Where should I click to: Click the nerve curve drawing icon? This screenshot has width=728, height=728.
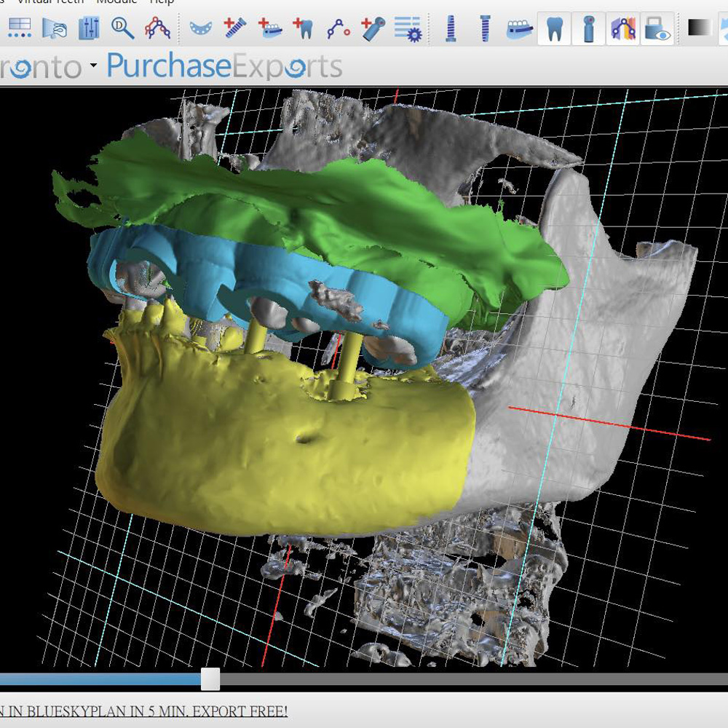coord(338,28)
